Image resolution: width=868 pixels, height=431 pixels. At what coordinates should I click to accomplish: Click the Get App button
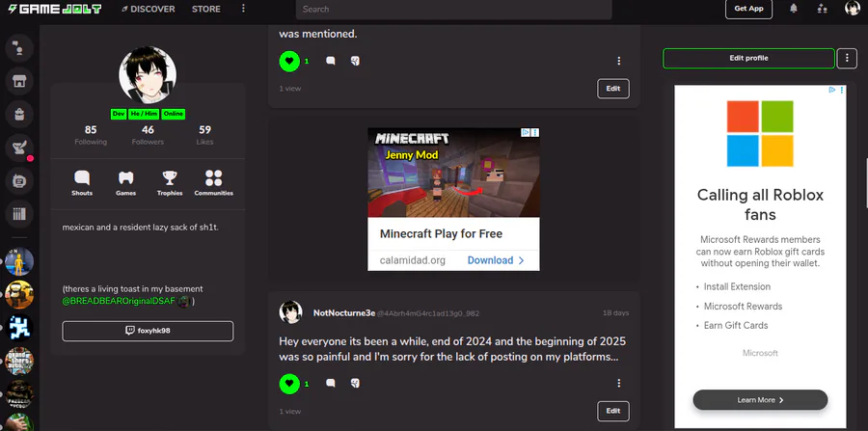coord(748,9)
